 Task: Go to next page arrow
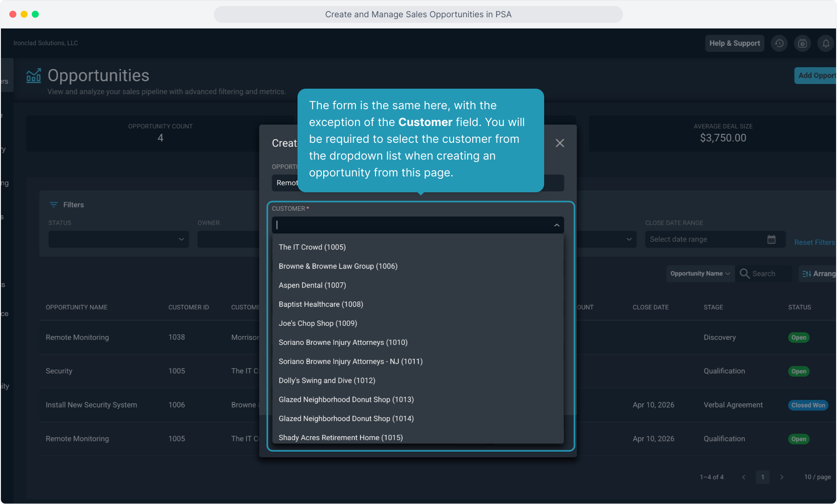[x=782, y=477]
